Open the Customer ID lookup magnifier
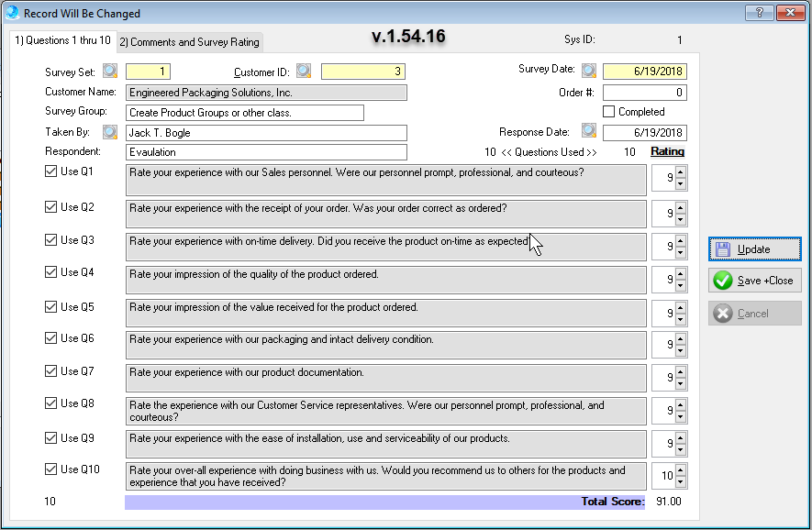 pyautogui.click(x=304, y=71)
